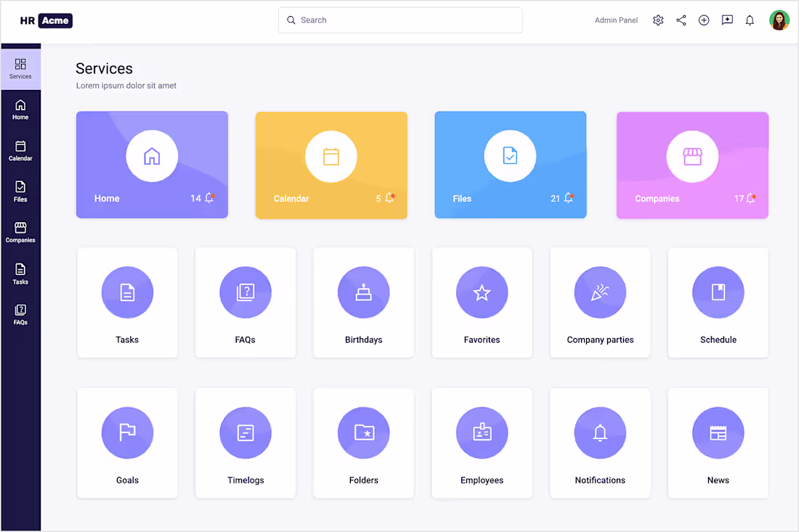This screenshot has width=799, height=532.
Task: Open the user profile avatar
Action: pos(779,20)
